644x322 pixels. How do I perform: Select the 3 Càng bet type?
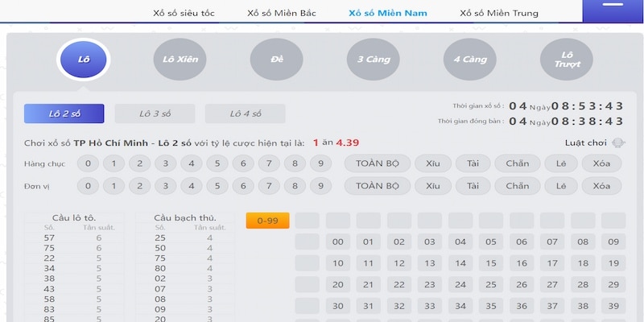click(373, 60)
